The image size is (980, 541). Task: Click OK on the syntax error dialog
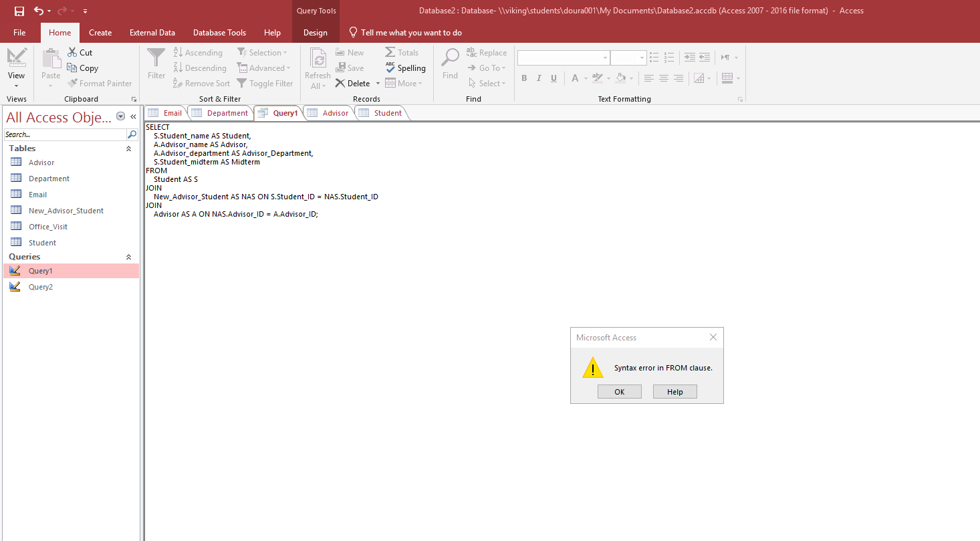619,391
